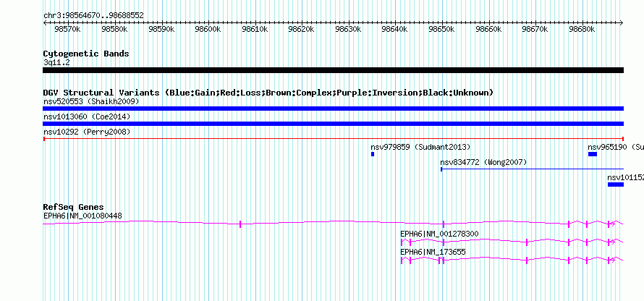
Task: Open the nsv834772 (Wong2007) variant label
Action: pos(483,162)
